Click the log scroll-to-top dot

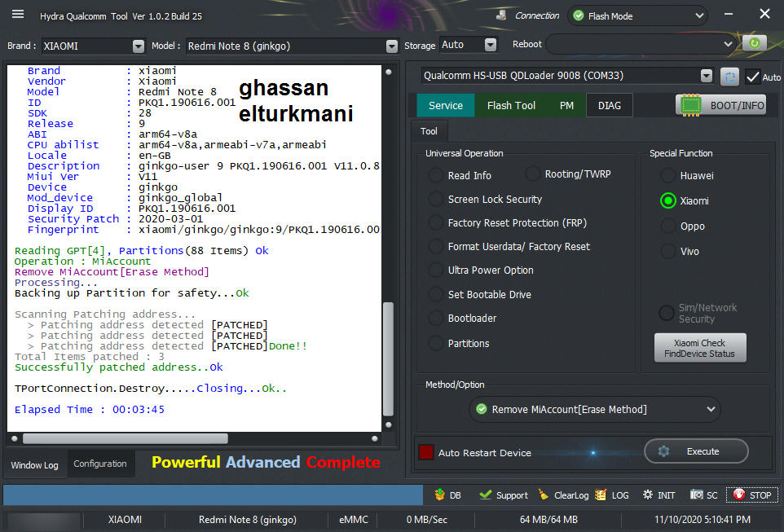coord(389,72)
